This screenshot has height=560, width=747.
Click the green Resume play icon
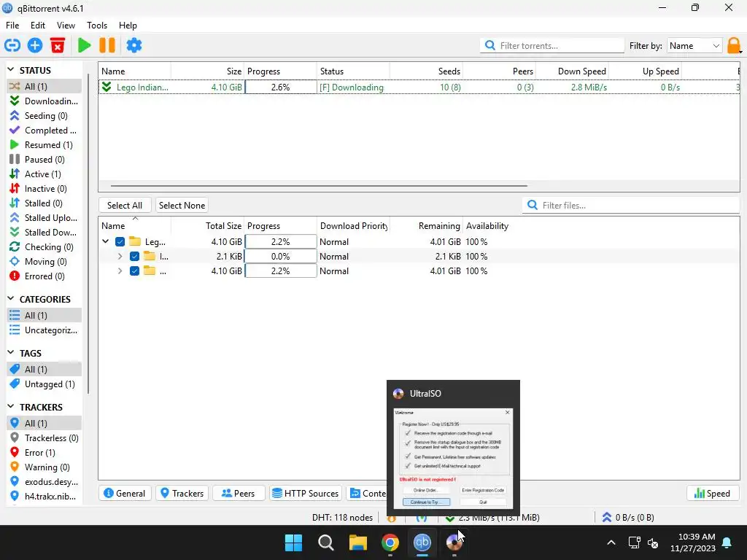pos(85,45)
